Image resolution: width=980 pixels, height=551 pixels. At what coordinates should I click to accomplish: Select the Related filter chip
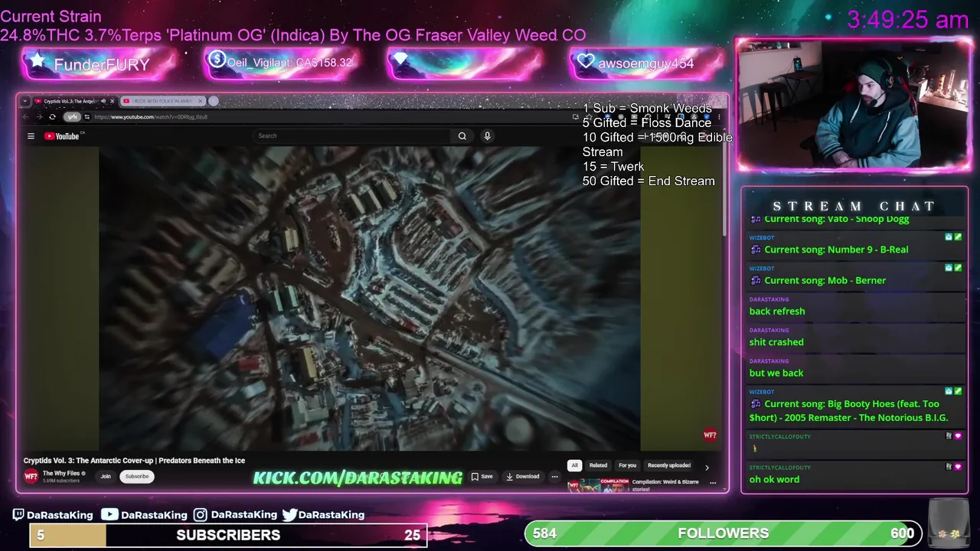coord(598,465)
